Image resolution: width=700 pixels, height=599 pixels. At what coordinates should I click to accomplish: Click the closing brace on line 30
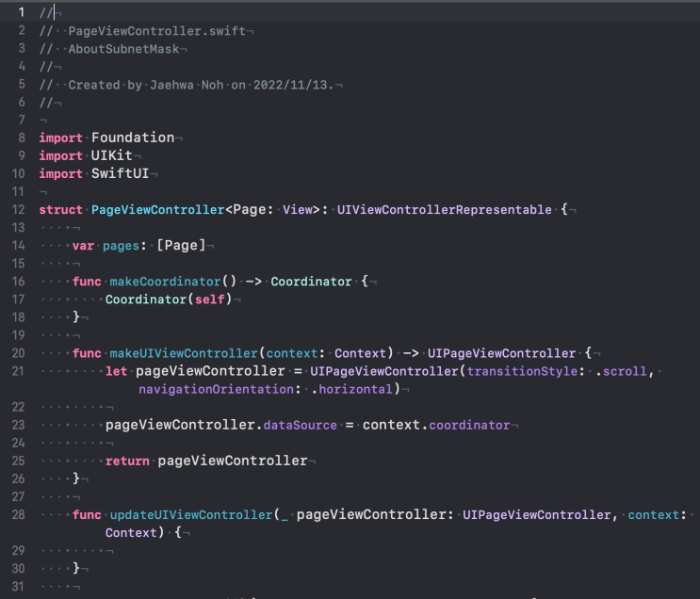(x=76, y=568)
